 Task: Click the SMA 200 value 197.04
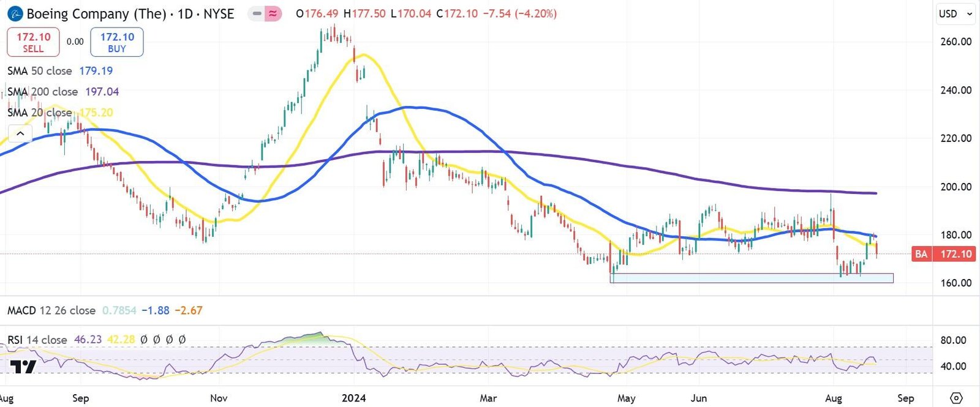pos(102,92)
